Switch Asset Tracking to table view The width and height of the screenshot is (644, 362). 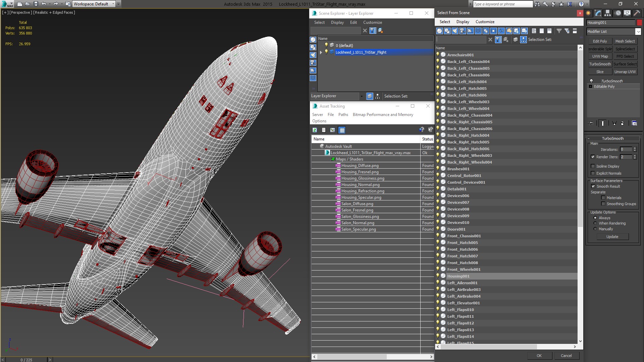click(342, 130)
